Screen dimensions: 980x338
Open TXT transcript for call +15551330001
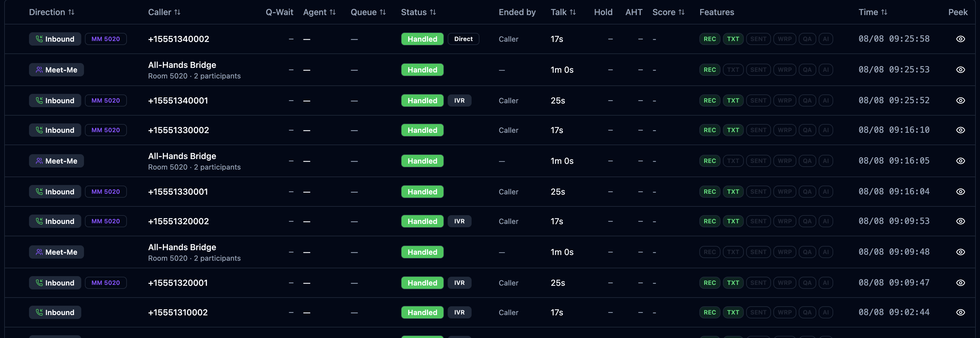[x=733, y=192]
